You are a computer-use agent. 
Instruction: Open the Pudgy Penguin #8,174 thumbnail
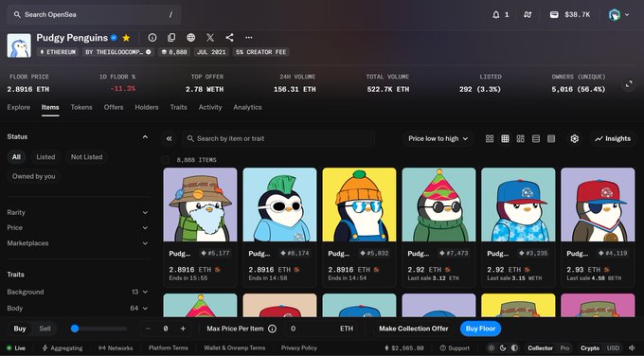coord(279,205)
